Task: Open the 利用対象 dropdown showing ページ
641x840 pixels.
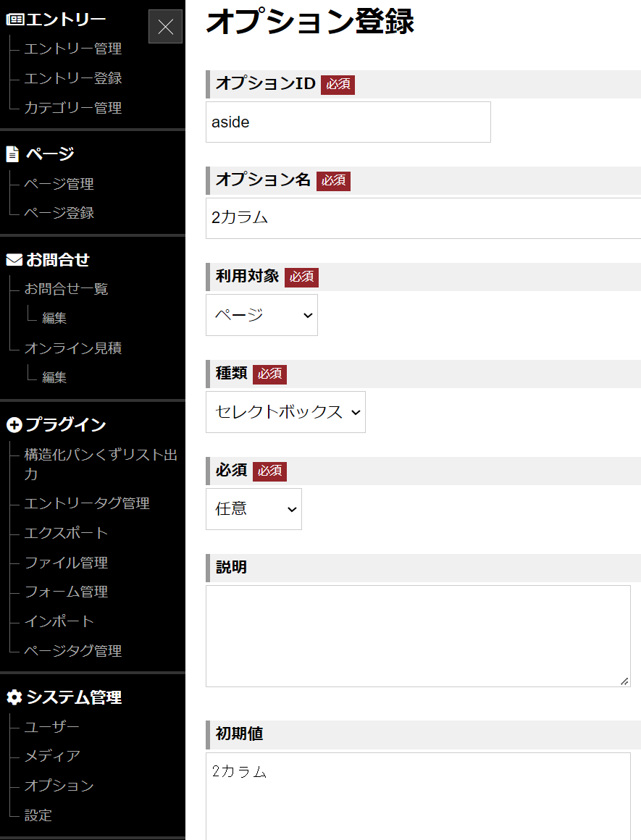Action: tap(261, 315)
